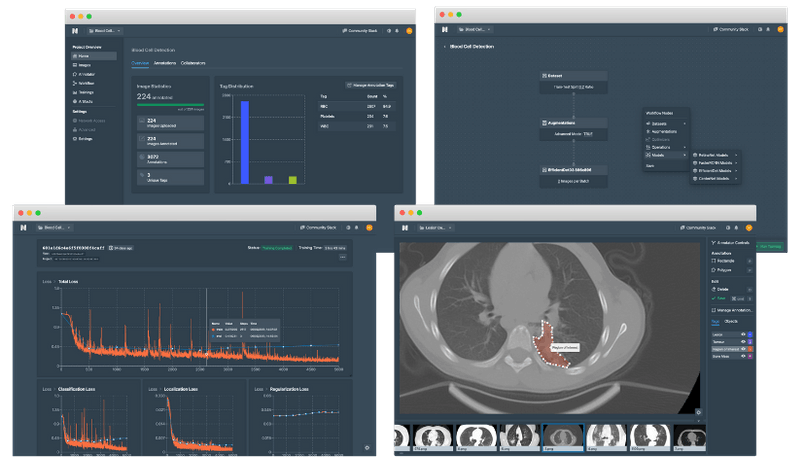This screenshot has width=800, height=466.
Task: Open the Dataset node in the workflow
Action: click(x=573, y=82)
